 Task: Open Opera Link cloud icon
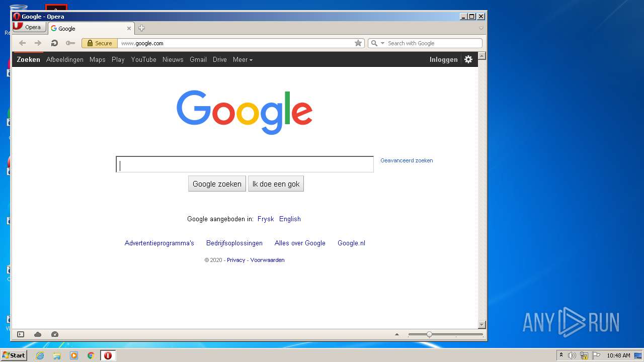coord(38,334)
